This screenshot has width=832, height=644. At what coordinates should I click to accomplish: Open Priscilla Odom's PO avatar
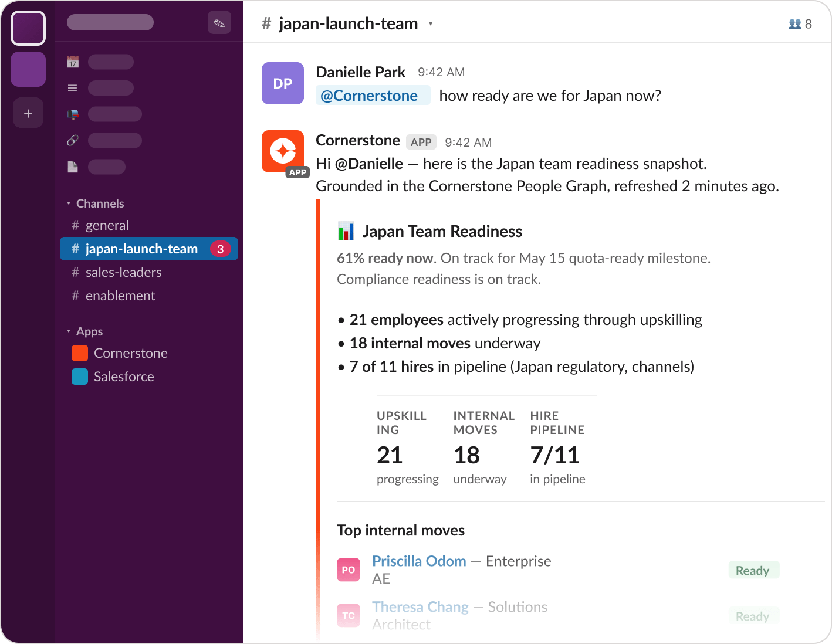point(349,570)
